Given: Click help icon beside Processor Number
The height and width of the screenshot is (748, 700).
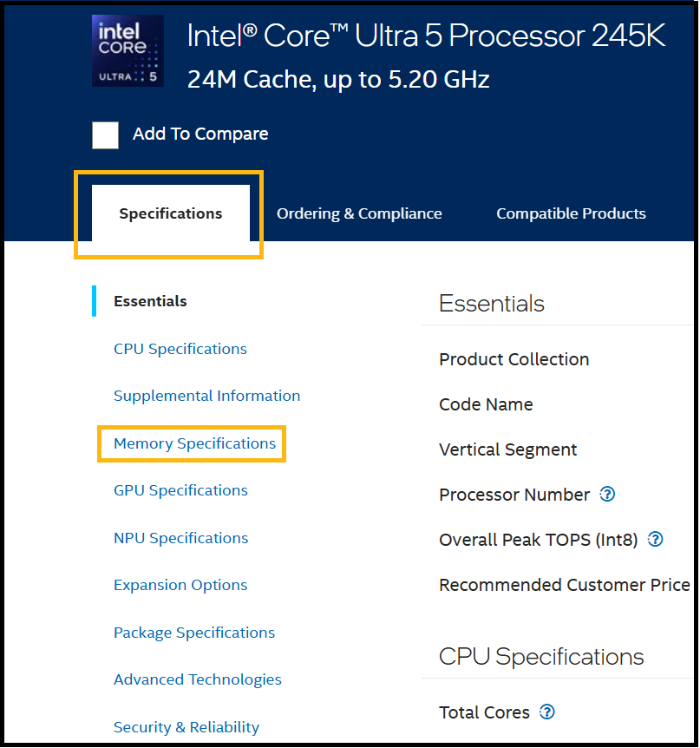Looking at the screenshot, I should [x=607, y=495].
